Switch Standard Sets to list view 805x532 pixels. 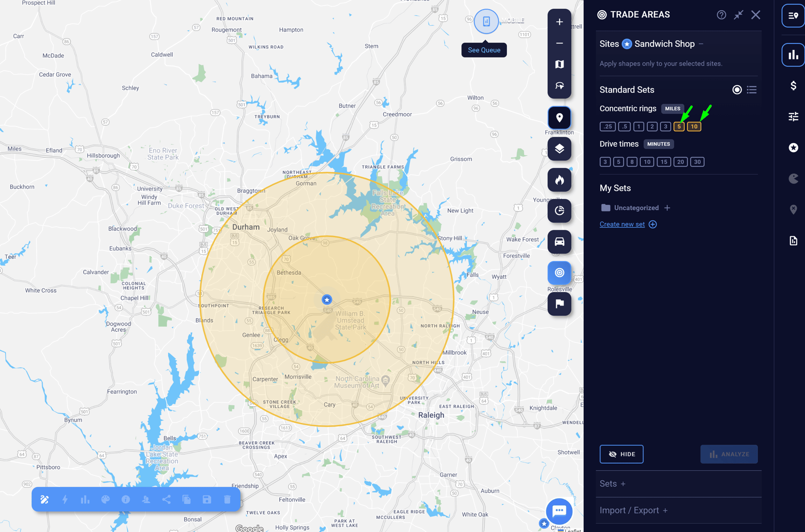point(752,90)
